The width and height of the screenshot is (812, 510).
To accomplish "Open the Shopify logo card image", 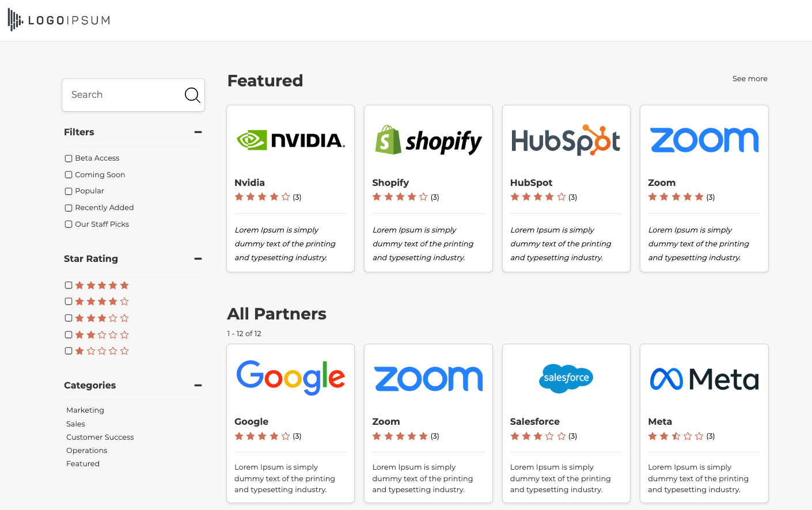I will (428, 140).
